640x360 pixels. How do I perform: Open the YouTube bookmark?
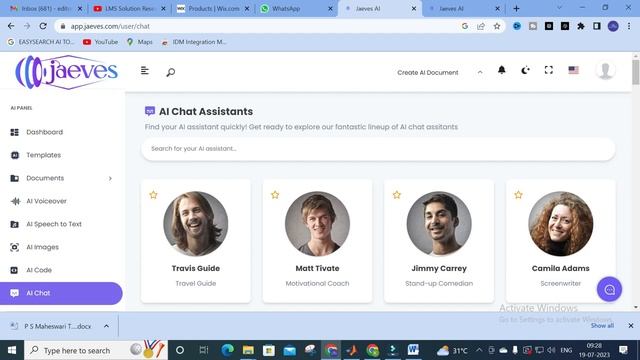tap(100, 42)
